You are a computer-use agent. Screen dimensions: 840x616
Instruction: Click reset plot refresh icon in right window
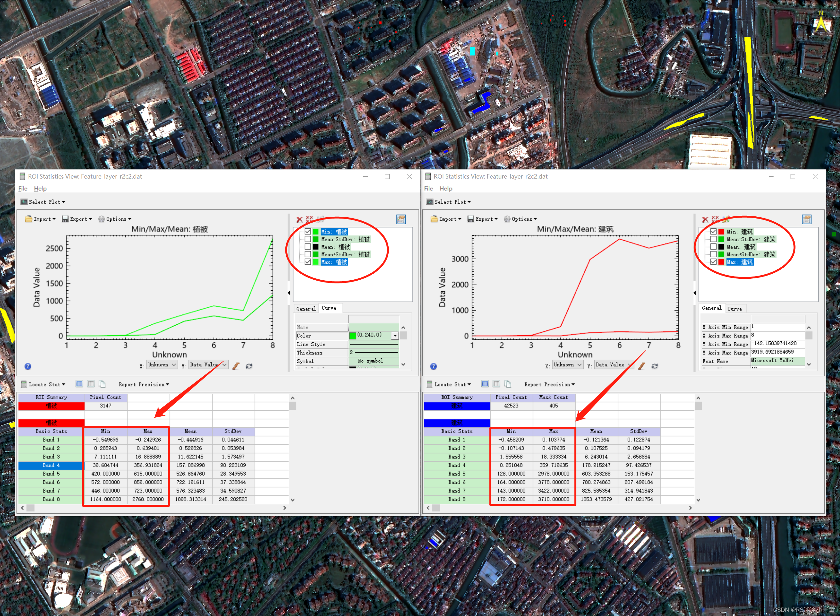click(655, 366)
